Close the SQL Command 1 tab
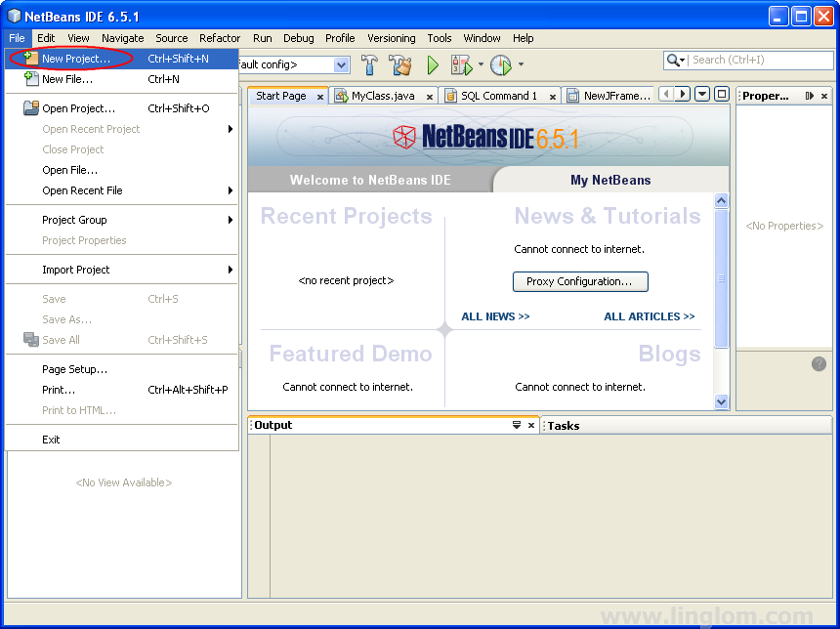The width and height of the screenshot is (840, 629). coord(552,97)
